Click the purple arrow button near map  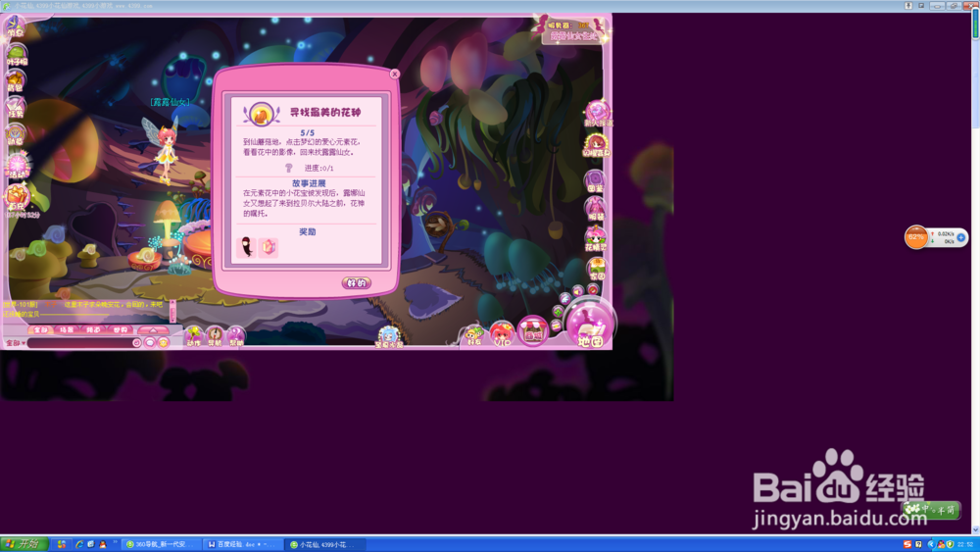coord(565,299)
